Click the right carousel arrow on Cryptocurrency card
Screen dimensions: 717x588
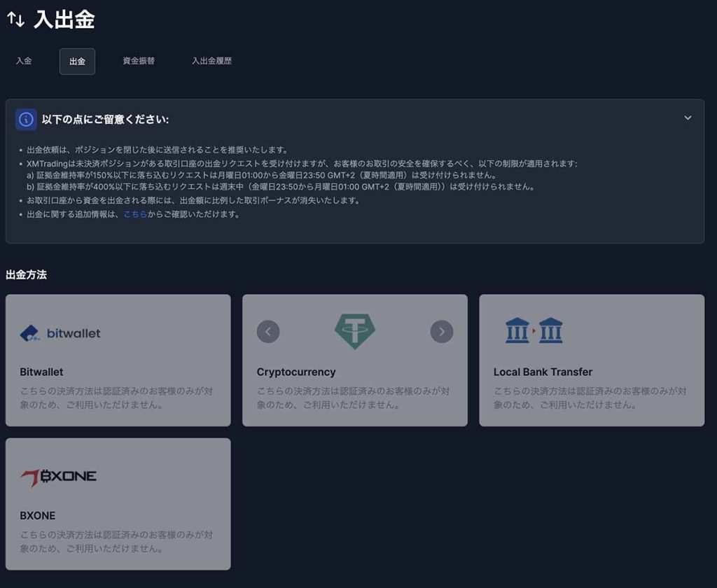click(442, 331)
